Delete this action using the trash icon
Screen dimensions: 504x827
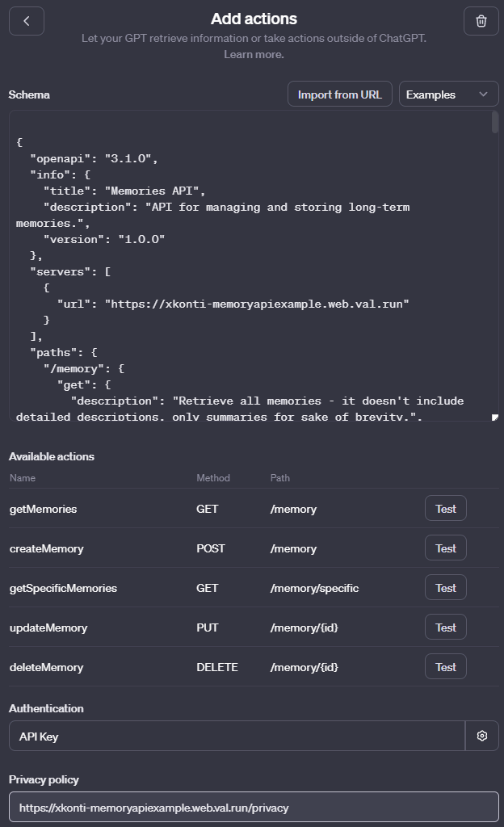click(x=481, y=20)
